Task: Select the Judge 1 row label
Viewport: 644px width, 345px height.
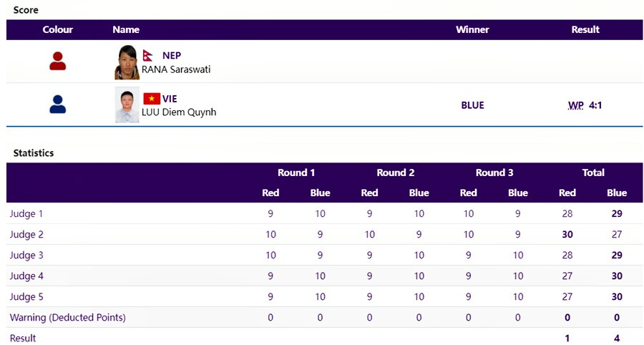Action: (x=26, y=213)
